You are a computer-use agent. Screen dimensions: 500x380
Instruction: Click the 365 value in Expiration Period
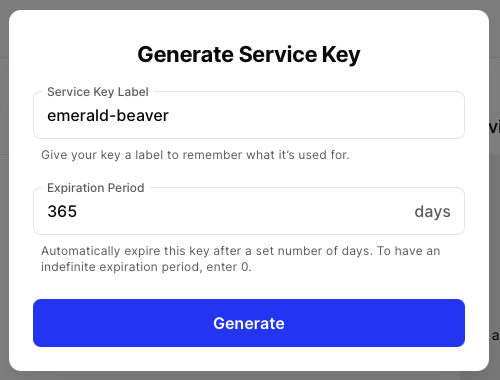click(62, 211)
